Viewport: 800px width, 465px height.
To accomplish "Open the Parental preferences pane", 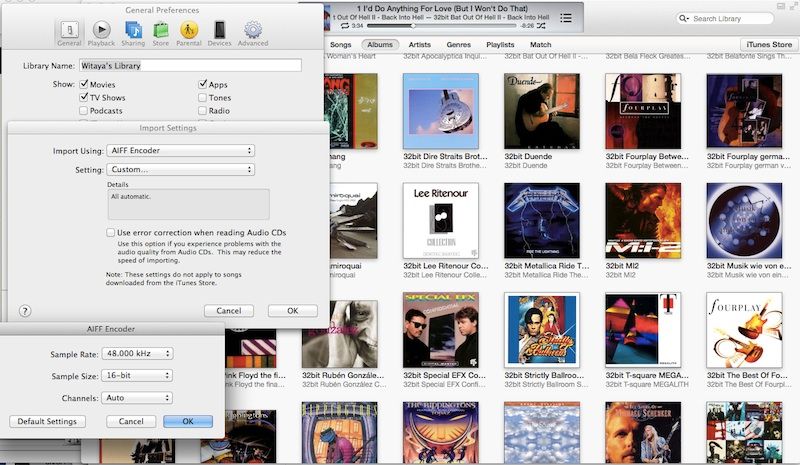I will click(x=189, y=32).
